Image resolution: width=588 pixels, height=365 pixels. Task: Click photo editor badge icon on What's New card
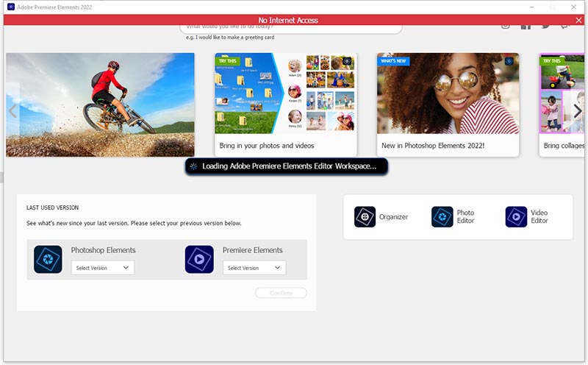click(509, 61)
